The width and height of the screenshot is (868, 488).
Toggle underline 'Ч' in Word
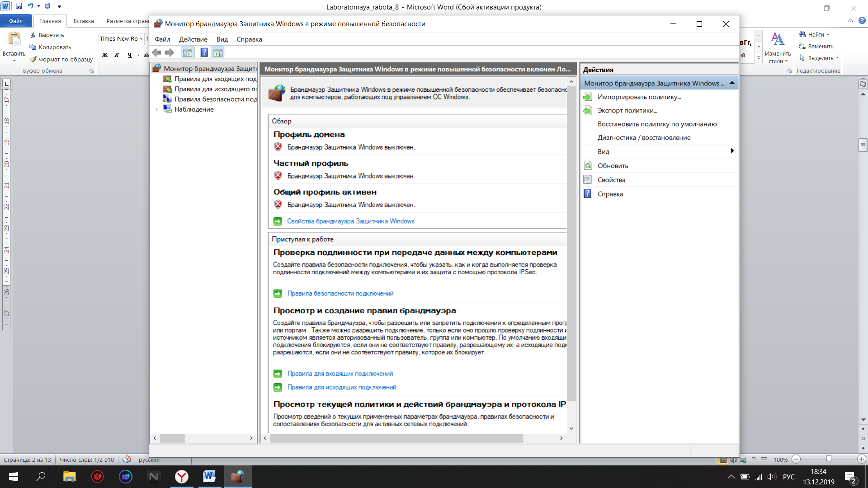click(130, 55)
